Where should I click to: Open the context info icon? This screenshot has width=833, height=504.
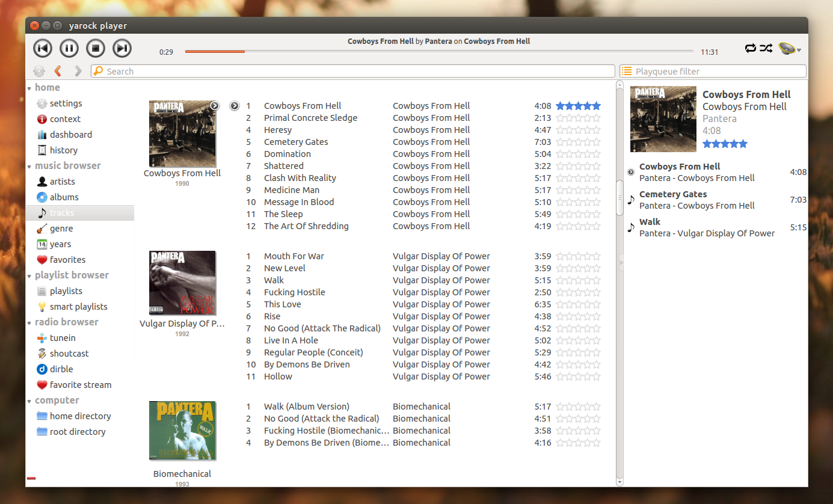coord(41,119)
